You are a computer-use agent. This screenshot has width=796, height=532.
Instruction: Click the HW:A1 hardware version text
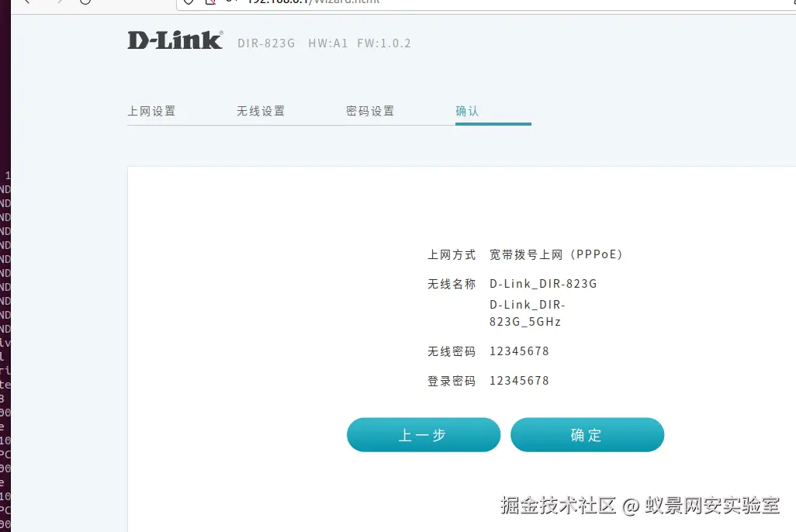pos(328,43)
